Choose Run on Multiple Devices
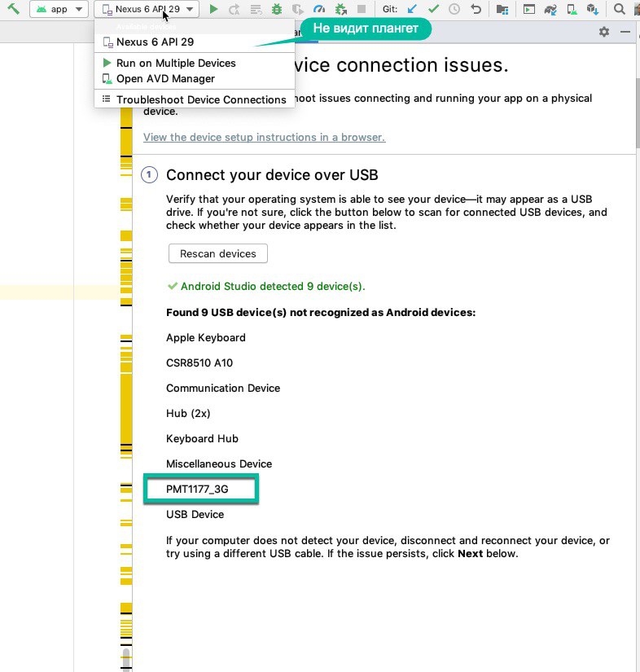Screen dimensions: 640x672 pos(194,63)
